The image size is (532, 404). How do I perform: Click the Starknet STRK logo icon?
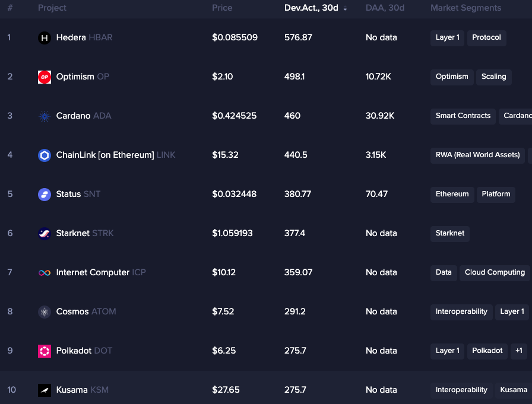(45, 234)
